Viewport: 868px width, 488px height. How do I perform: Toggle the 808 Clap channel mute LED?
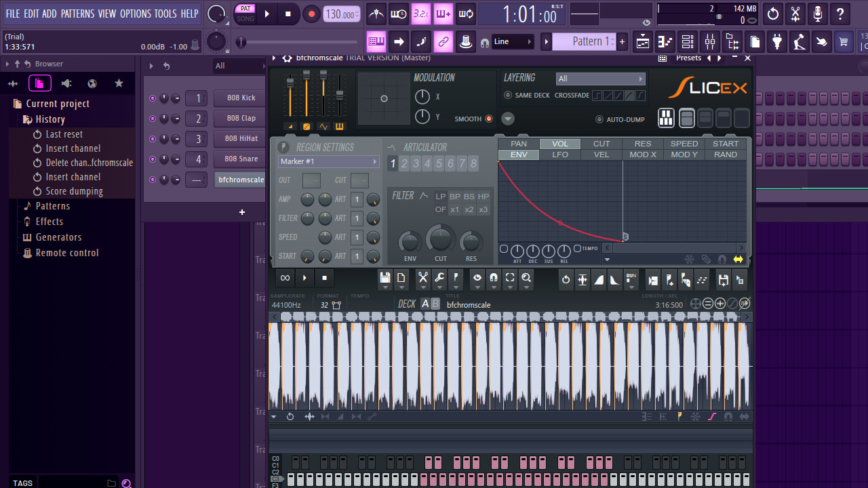point(152,119)
